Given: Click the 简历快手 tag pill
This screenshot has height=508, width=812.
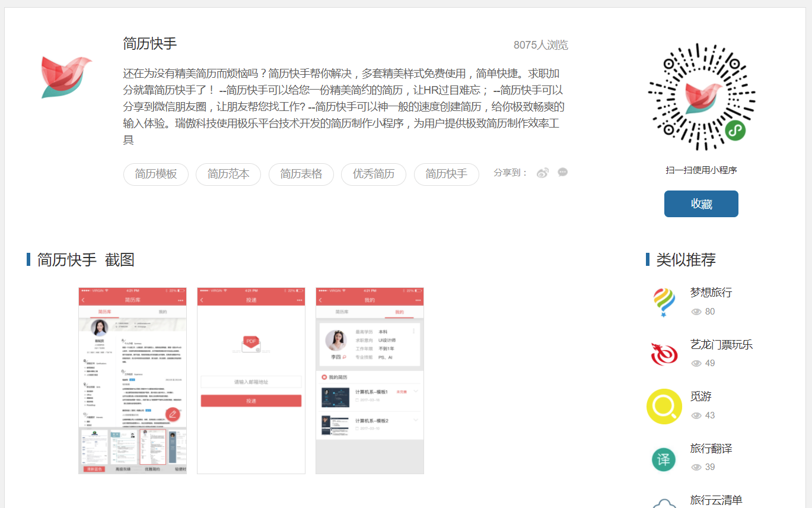Looking at the screenshot, I should point(446,174).
